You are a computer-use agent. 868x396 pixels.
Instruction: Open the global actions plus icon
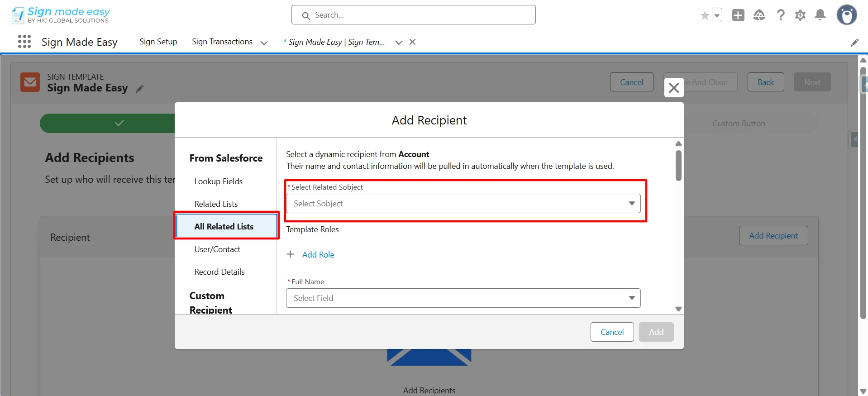738,15
